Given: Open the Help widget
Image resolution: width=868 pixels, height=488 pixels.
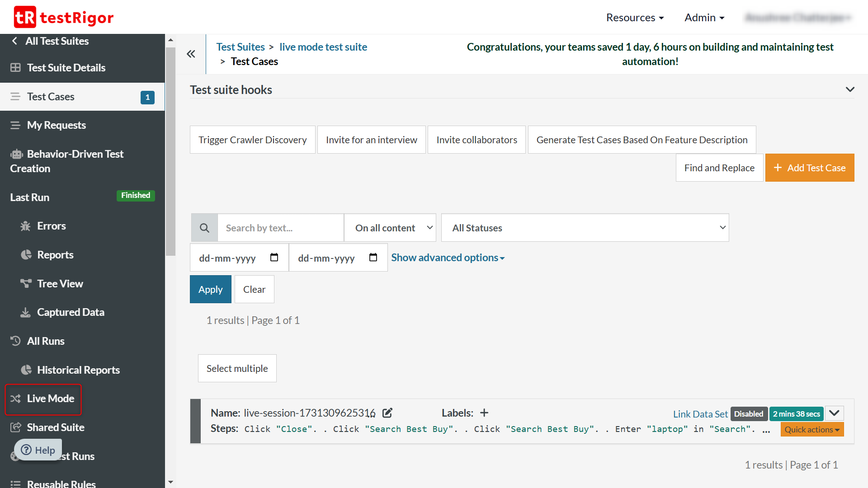Looking at the screenshot, I should (x=38, y=450).
